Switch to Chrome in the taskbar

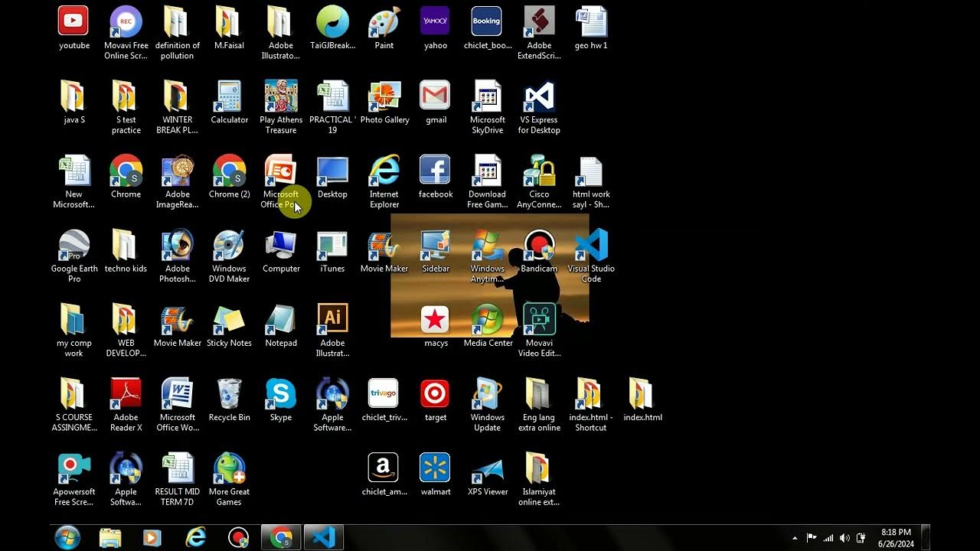click(x=281, y=538)
